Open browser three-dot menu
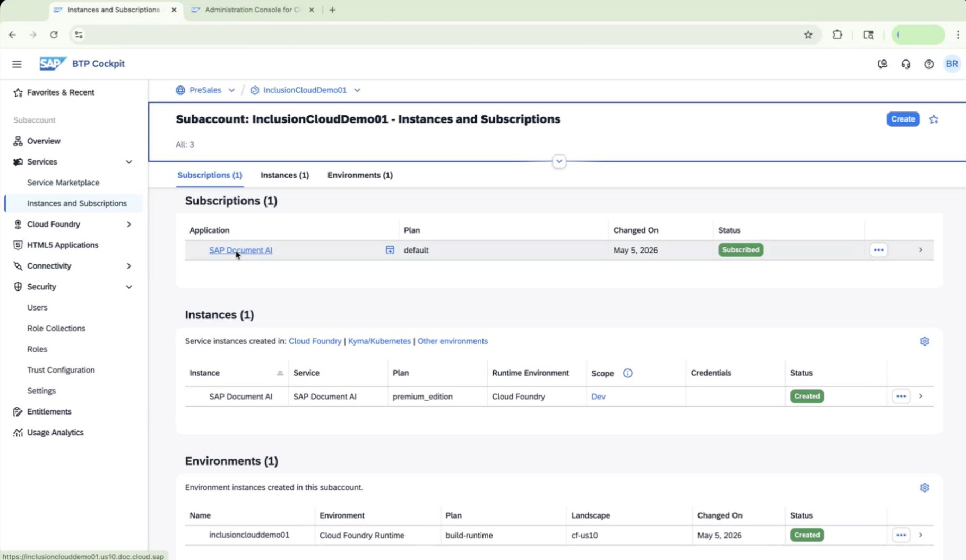966x560 pixels. (x=958, y=35)
